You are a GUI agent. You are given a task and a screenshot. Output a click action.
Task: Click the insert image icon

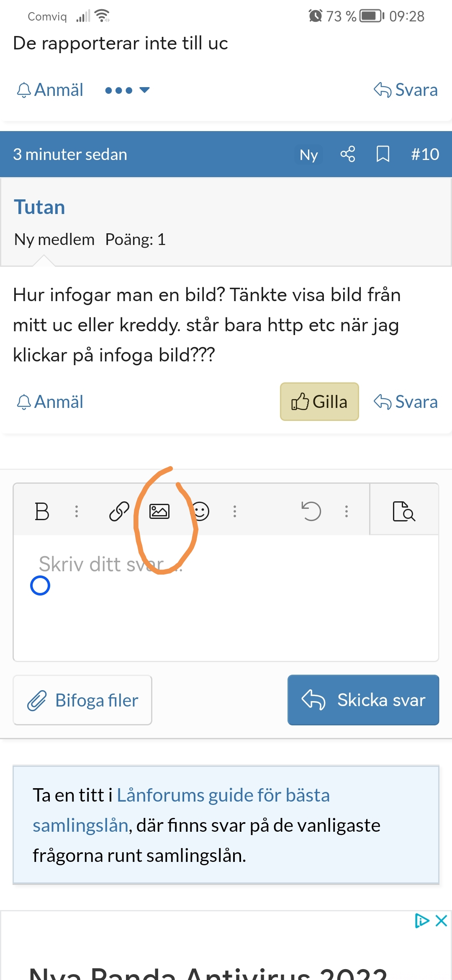tap(159, 511)
